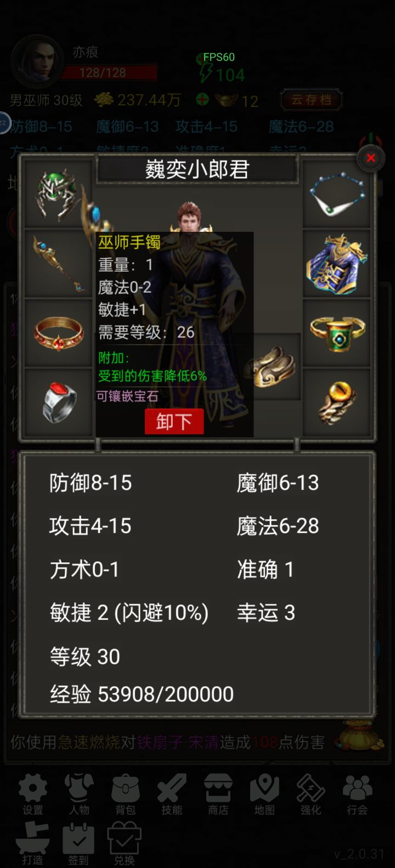The height and width of the screenshot is (868, 395).
Task: Select the blue robe armor slot
Action: (336, 264)
